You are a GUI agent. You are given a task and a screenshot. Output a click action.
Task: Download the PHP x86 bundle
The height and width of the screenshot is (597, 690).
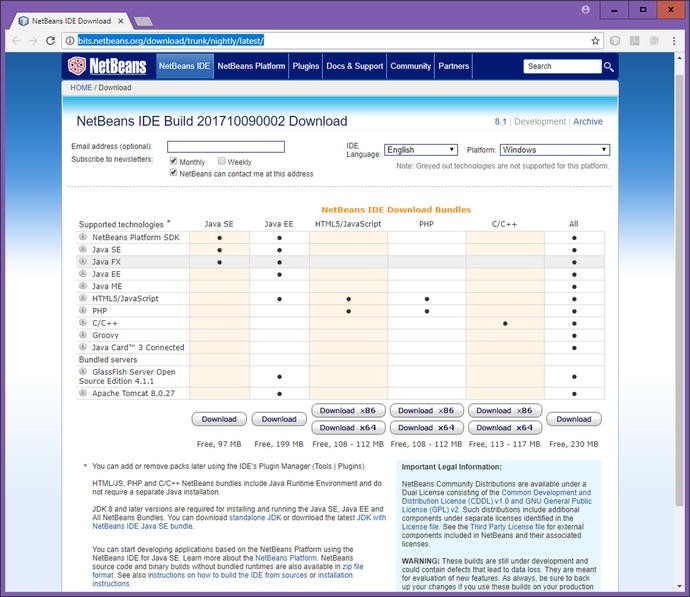[x=426, y=410]
